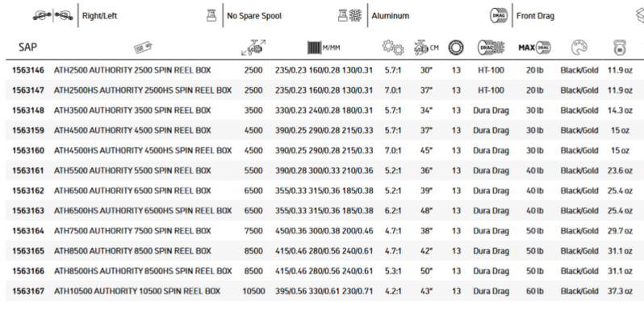
Task: Click the 14.3 oz weight value
Action: (x=620, y=110)
